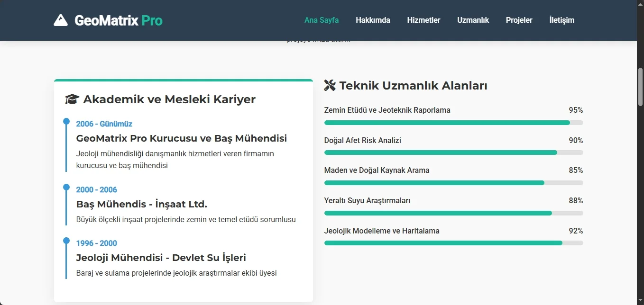This screenshot has width=644, height=305.
Task: Navigate to Uzmanlık
Action: 473,20
